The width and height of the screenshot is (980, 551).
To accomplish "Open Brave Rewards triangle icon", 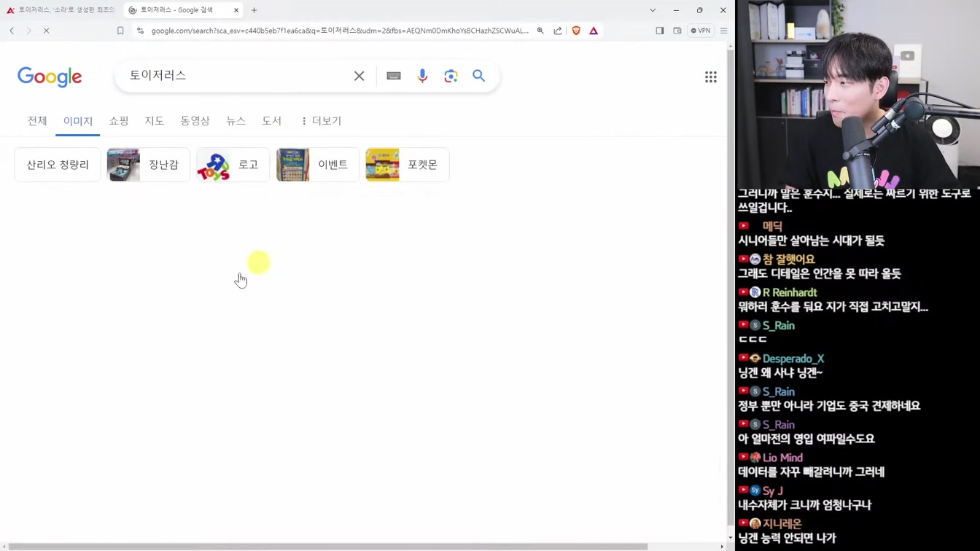I will click(x=594, y=31).
